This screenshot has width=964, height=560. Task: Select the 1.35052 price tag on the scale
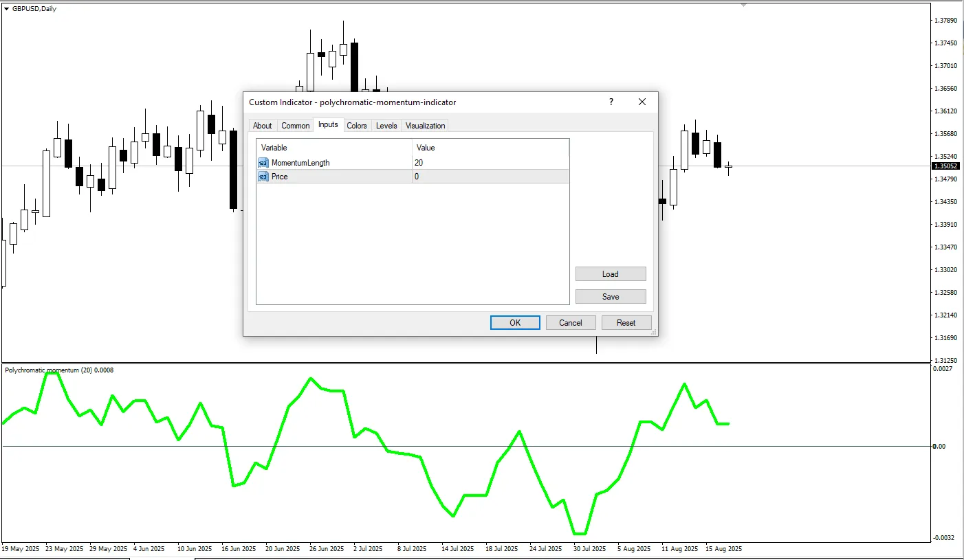point(945,166)
